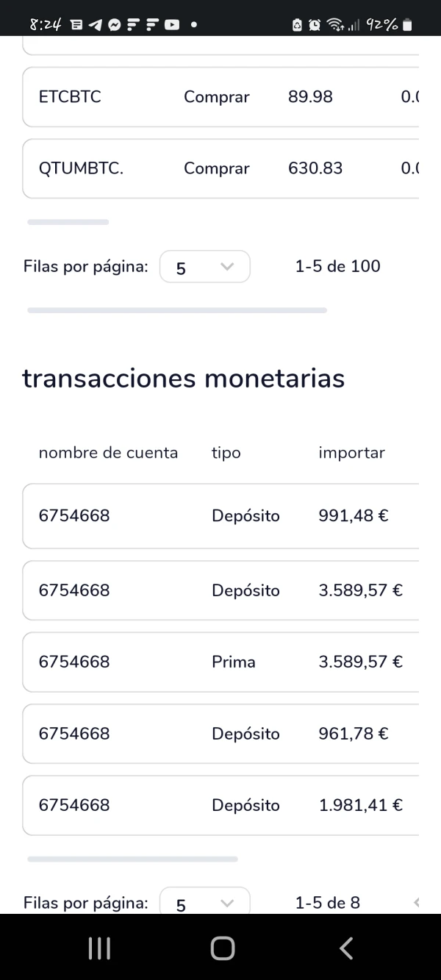Click the horizontal scrollbar under the monetary transactions
The image size is (441, 980).
pos(132,859)
